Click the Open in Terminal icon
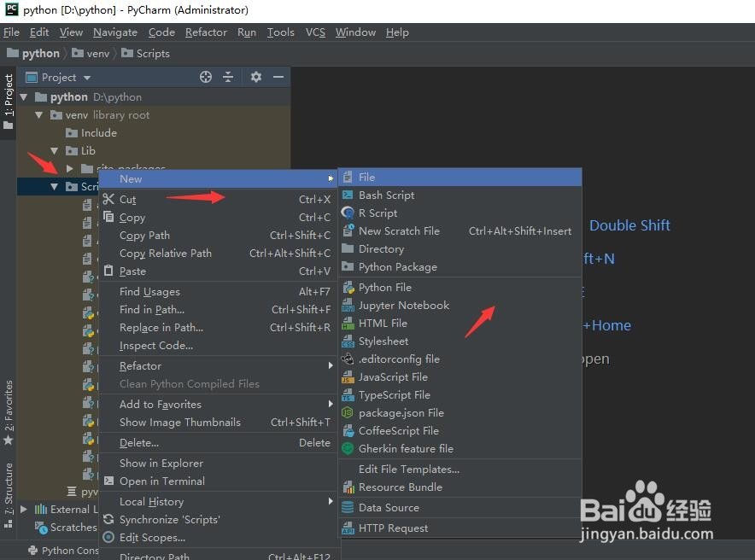This screenshot has width=755, height=560. [108, 481]
